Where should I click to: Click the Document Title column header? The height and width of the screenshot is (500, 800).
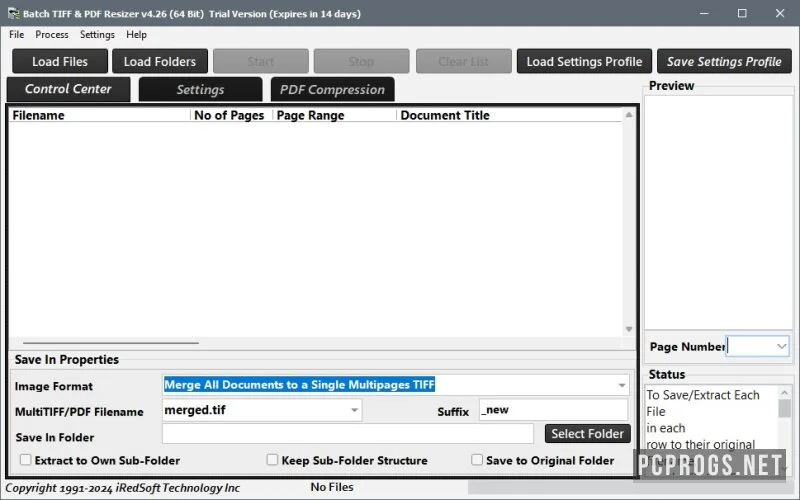point(509,115)
